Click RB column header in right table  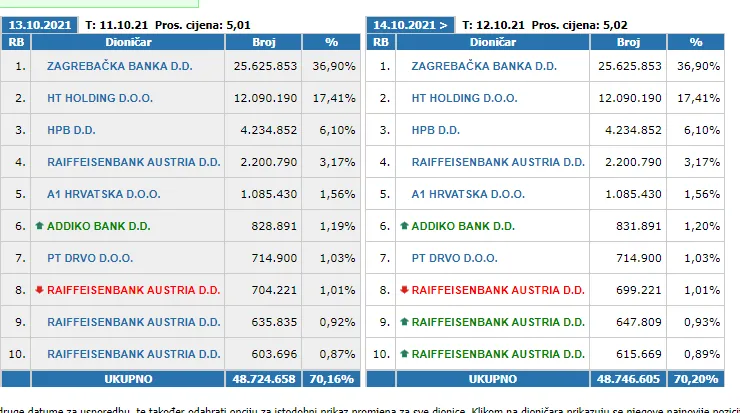[380, 42]
